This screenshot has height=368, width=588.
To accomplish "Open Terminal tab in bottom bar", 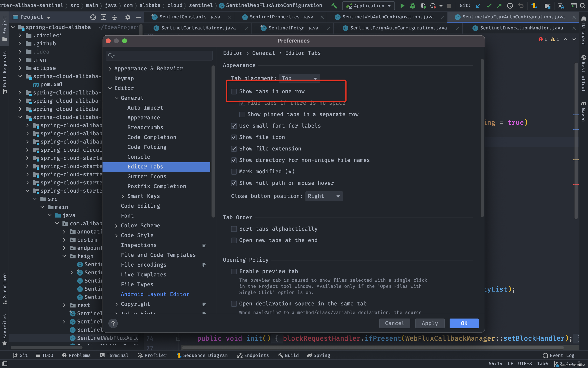I will click(114, 355).
